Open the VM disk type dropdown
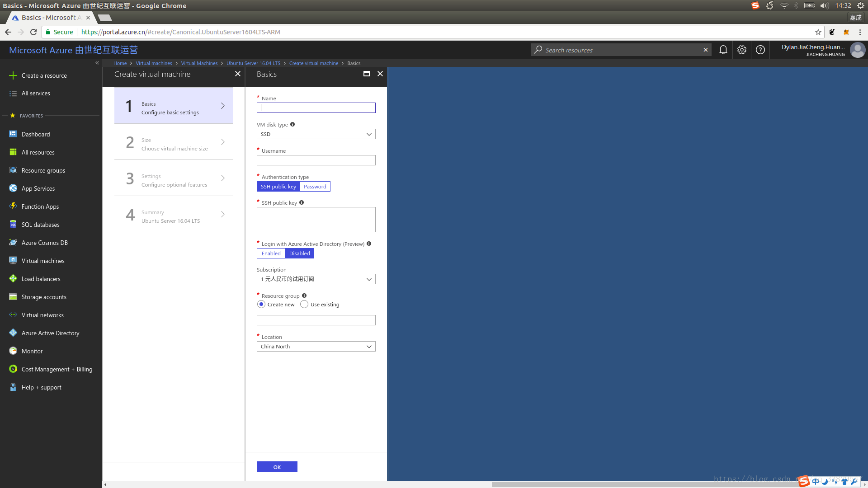Image resolution: width=868 pixels, height=488 pixels. [x=316, y=134]
